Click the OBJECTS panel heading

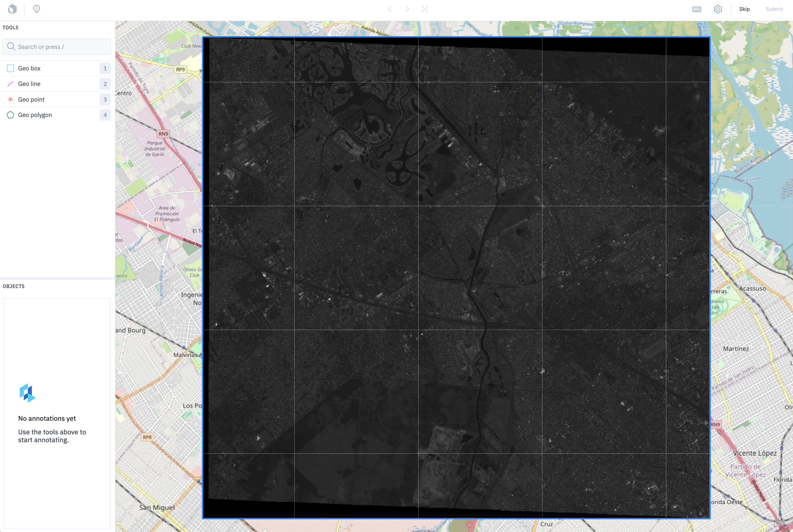[14, 286]
